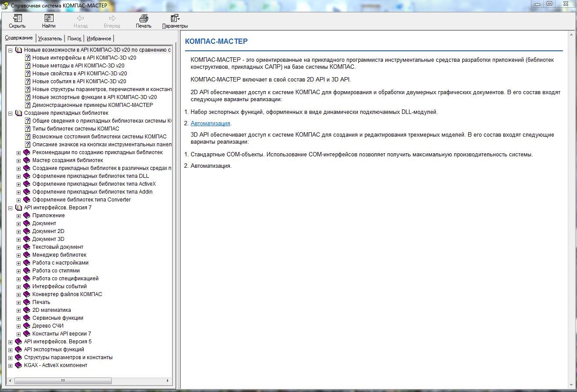Select the Работа со стилями tree item

(56, 271)
